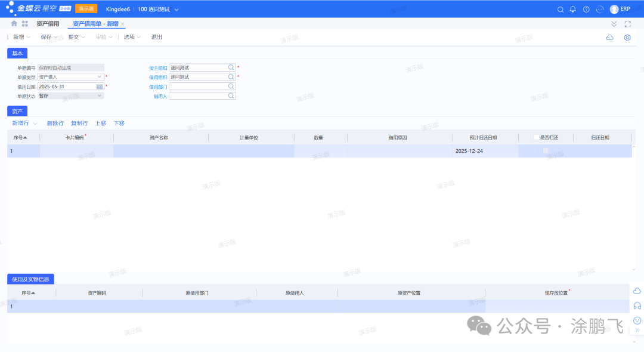Click the headset support icon on right sidebar
The width and height of the screenshot is (644, 352).
(637, 305)
